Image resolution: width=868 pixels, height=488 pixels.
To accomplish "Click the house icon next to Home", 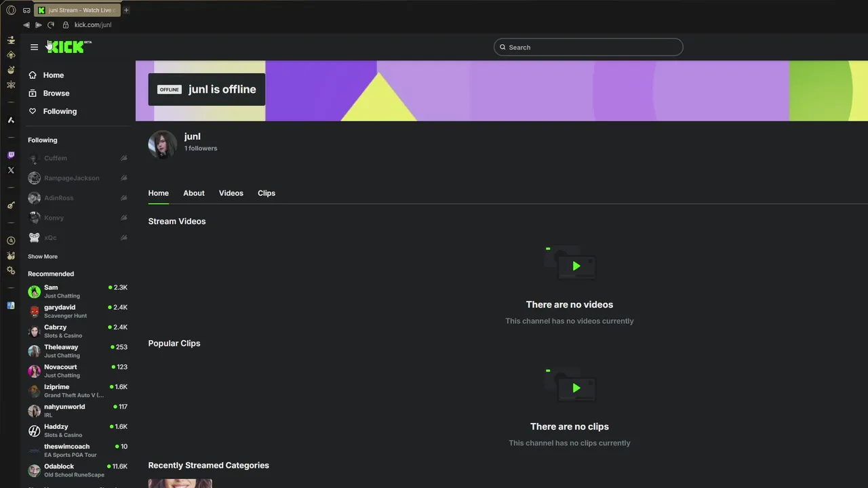I will click(33, 75).
